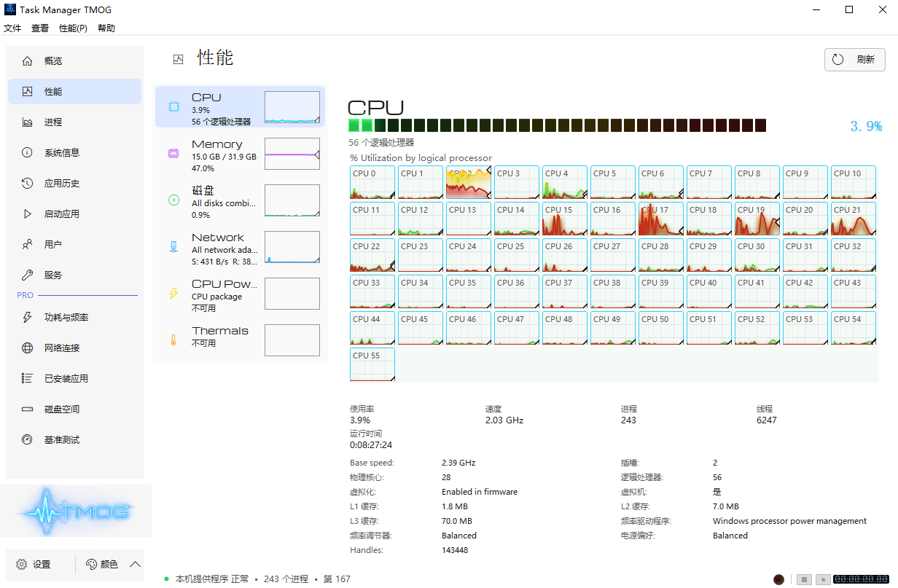Viewport: 898px width, 588px height.
Task: Click the stop square button in status bar
Action: tap(804, 579)
